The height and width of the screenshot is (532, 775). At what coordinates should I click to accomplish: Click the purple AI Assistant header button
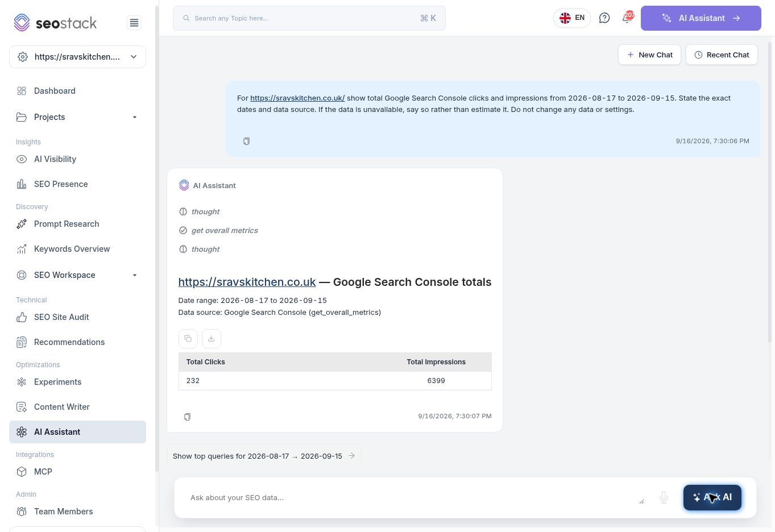click(701, 18)
